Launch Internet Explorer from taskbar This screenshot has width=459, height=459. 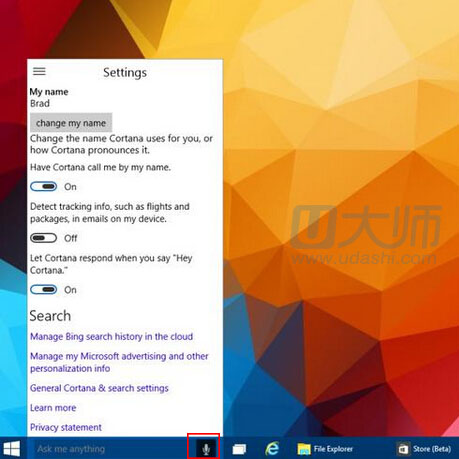[x=272, y=449]
